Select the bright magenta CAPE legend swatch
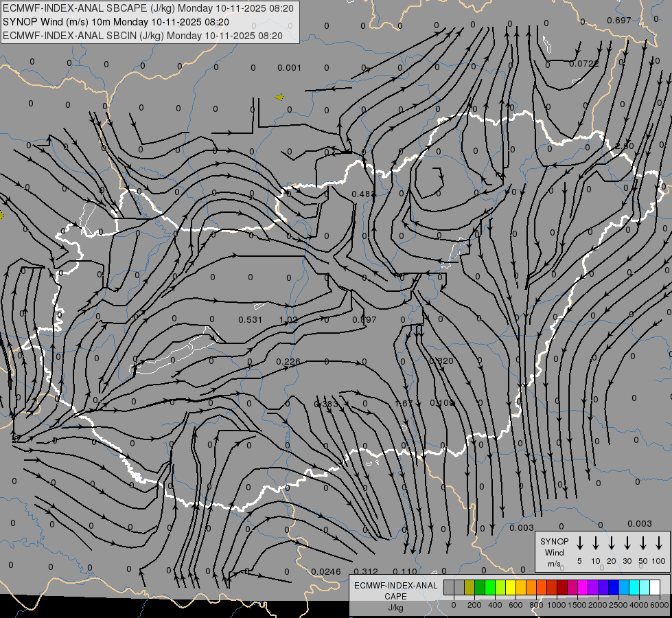This screenshot has width=672, height=618. (583, 587)
